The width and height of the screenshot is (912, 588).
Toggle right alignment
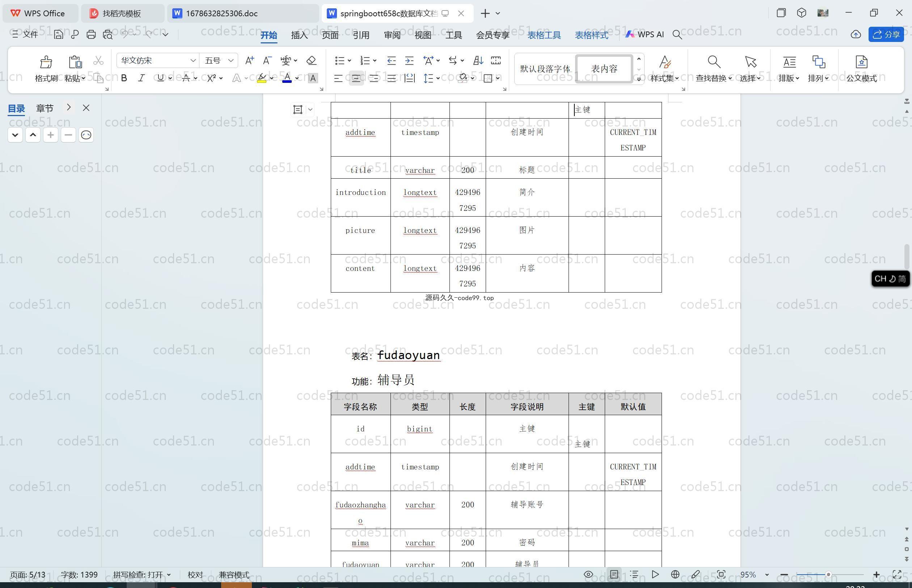[373, 78]
